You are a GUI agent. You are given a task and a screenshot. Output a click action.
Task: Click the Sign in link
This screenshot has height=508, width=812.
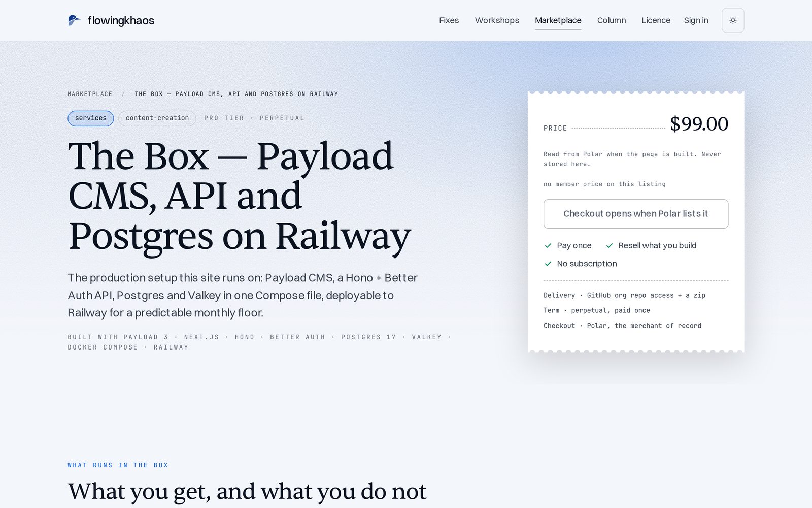coord(696,20)
